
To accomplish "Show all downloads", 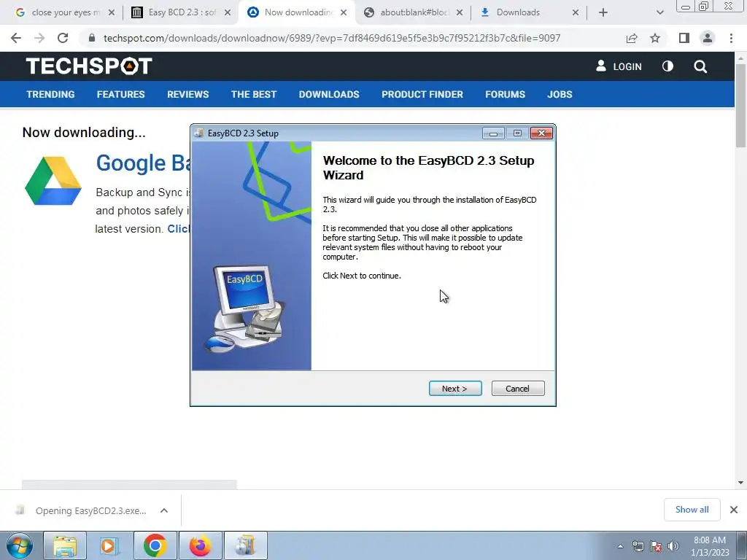I will pyautogui.click(x=692, y=510).
